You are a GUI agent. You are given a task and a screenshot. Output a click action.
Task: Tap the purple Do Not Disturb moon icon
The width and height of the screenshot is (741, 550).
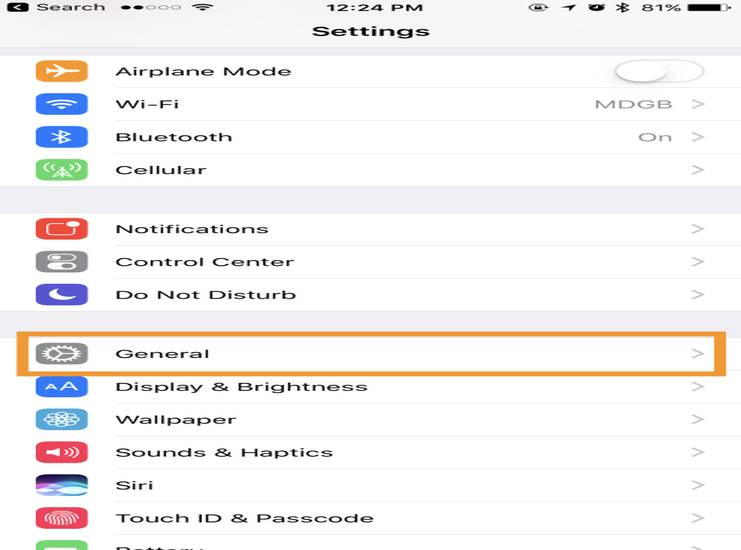[x=61, y=295]
